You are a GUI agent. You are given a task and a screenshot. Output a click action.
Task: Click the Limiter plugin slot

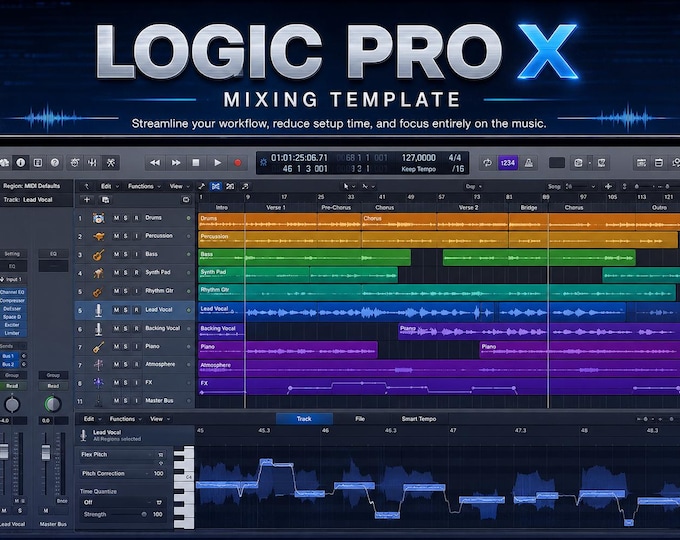click(x=13, y=333)
